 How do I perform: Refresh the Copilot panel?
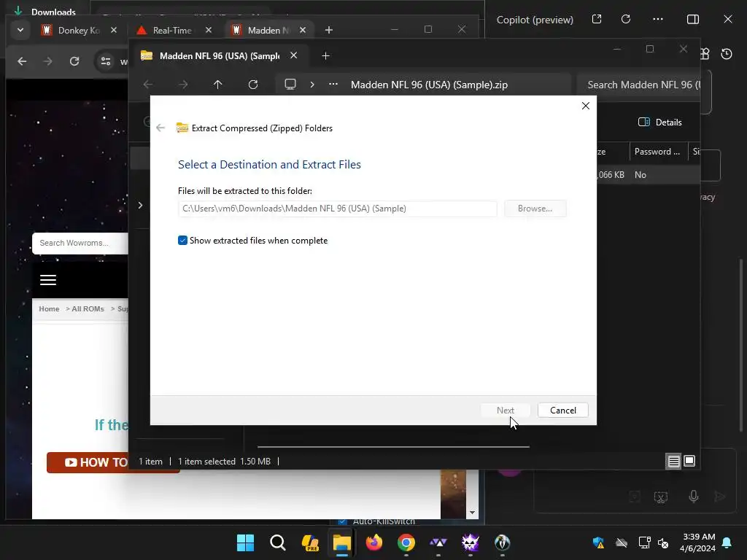tap(626, 19)
